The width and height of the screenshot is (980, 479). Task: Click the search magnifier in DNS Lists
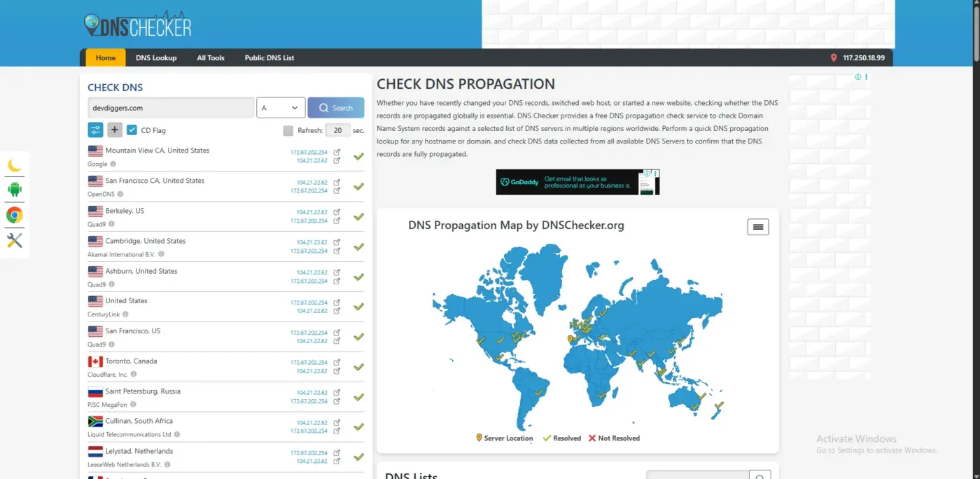coord(759,475)
